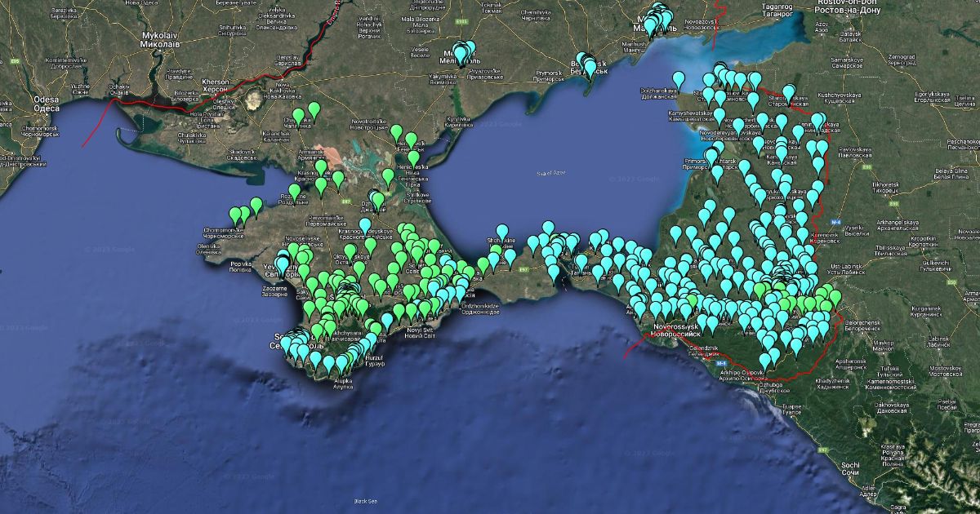This screenshot has width=980, height=514.
Task: Click the cyan marker at Dolzhanskaya
Action: click(x=679, y=79)
